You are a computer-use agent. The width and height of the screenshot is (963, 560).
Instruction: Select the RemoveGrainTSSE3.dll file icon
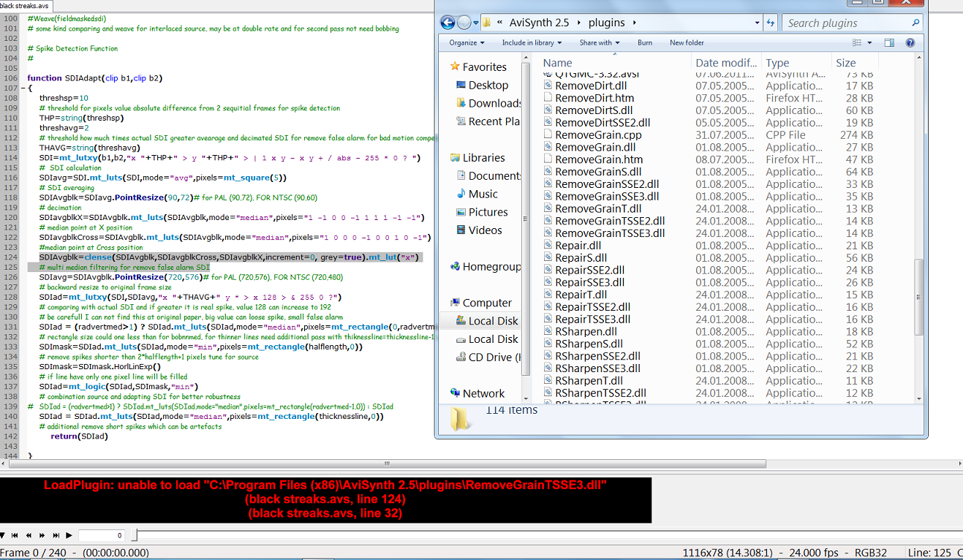548,233
